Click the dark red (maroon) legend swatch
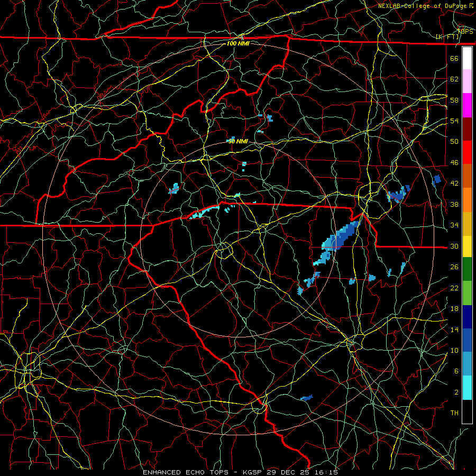Image resolution: width=476 pixels, height=476 pixels. 467,130
